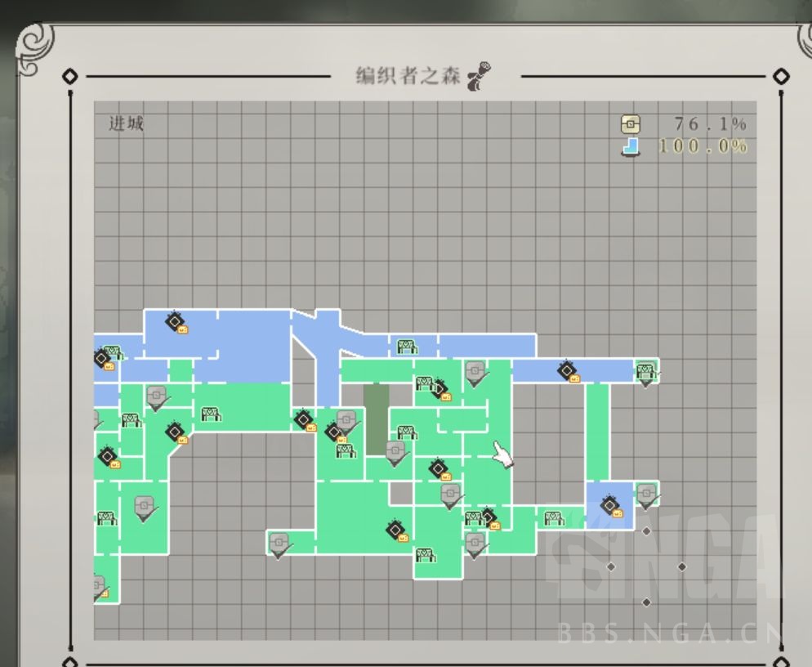Select the 编织者之森 area title

tap(408, 77)
